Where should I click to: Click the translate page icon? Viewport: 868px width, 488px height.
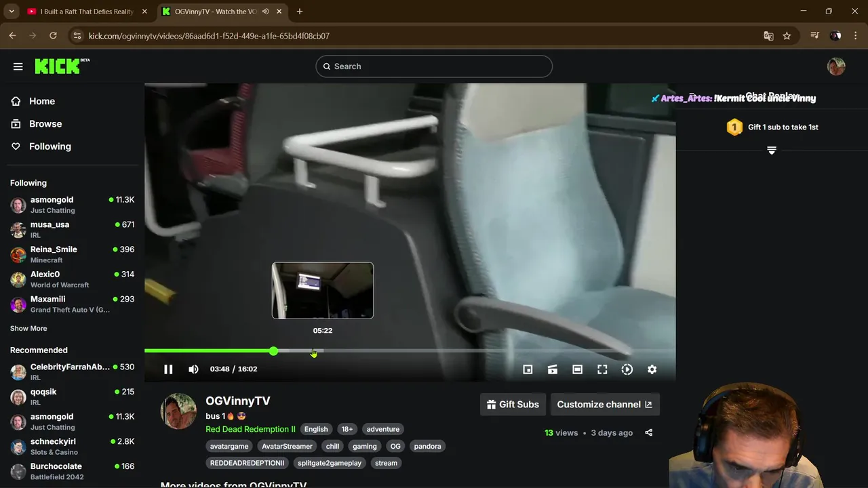click(x=768, y=36)
